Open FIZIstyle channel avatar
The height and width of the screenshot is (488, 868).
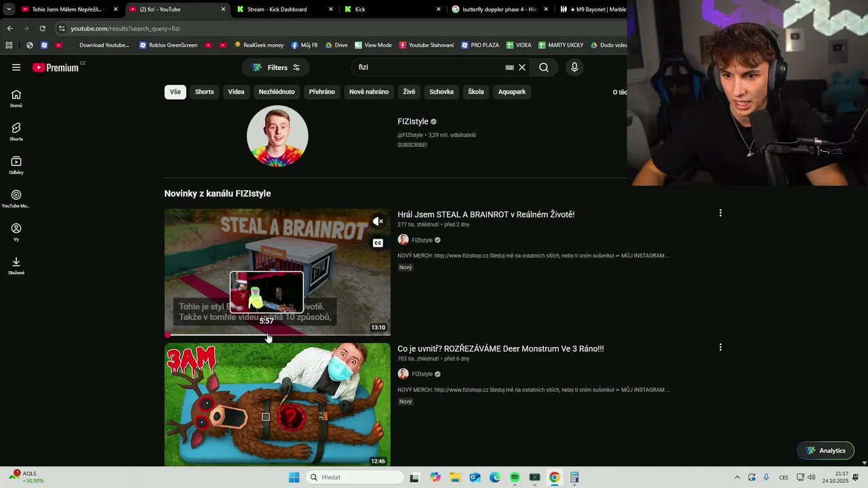pos(277,136)
